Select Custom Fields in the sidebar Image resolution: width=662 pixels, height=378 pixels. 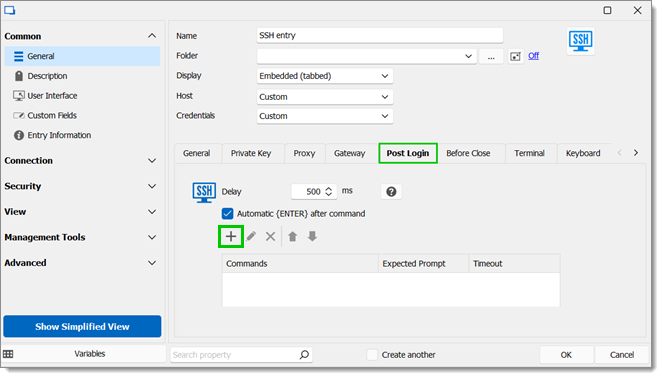82,116
